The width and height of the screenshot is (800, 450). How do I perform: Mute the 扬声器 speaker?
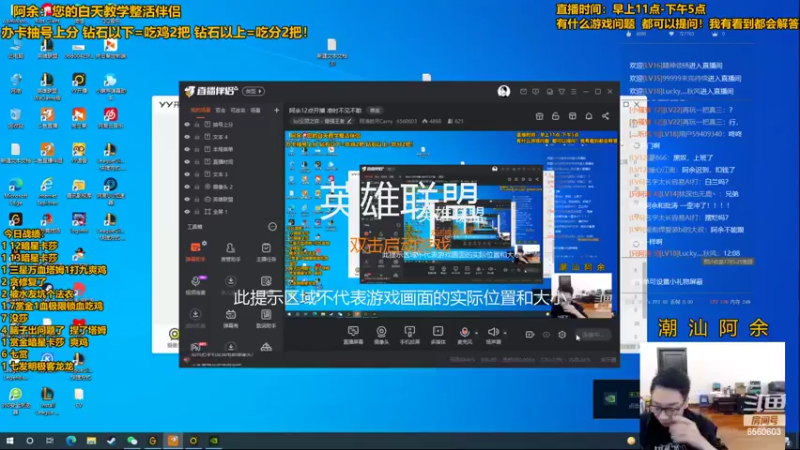493,335
